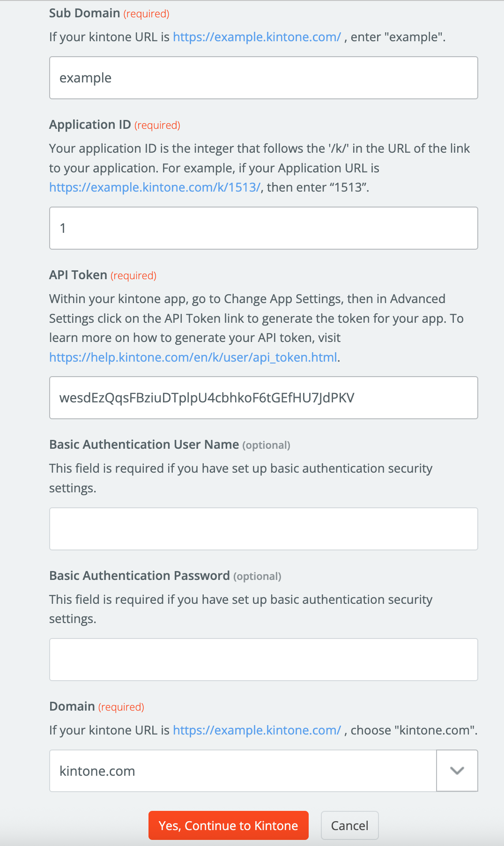The width and height of the screenshot is (504, 846).
Task: Click the Basic Authentication Password field
Action: [264, 659]
